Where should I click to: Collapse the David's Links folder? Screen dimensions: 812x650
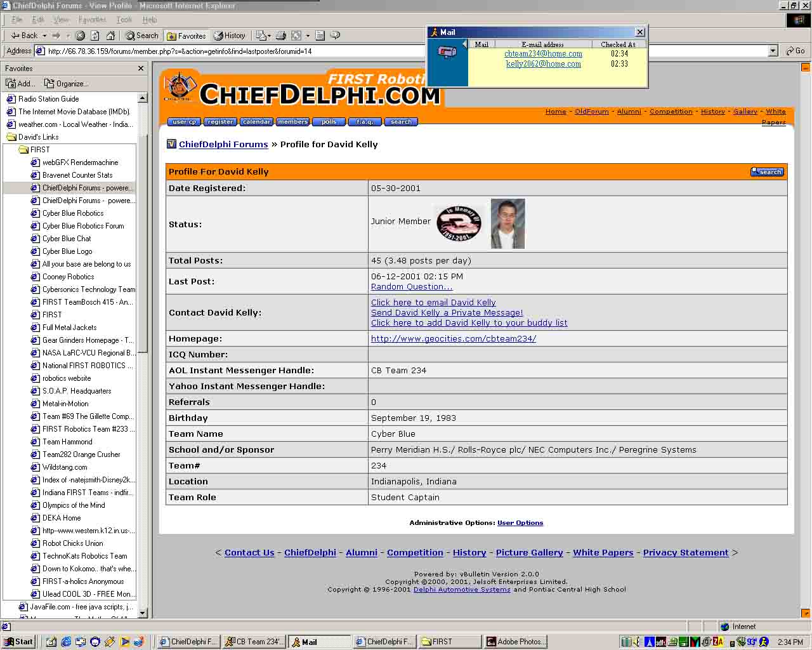coord(32,137)
